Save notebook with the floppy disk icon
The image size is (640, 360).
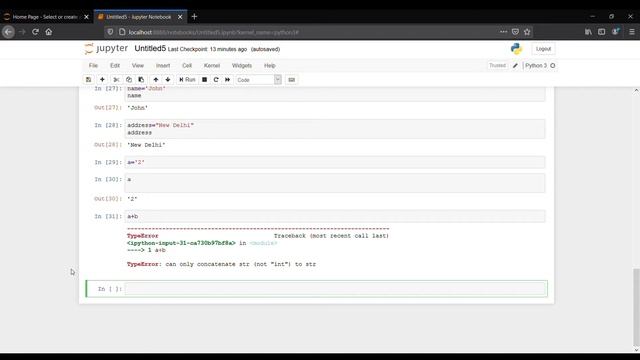click(89, 80)
